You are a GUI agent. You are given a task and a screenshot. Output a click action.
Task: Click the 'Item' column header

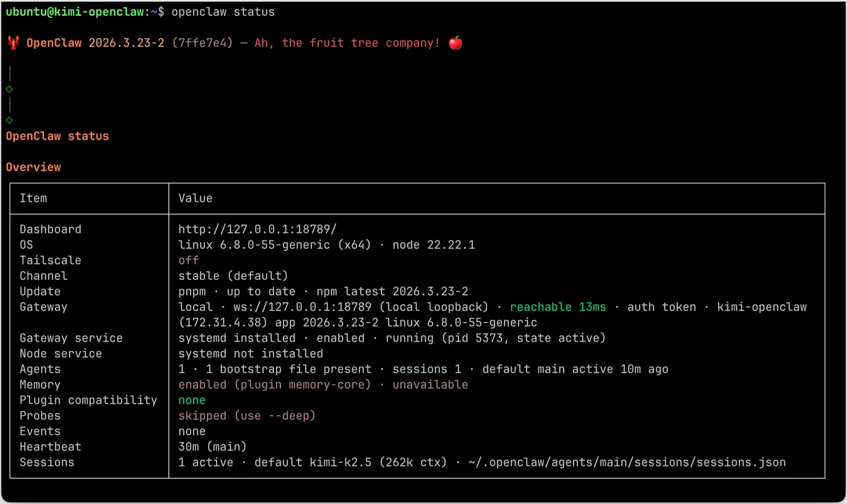click(33, 198)
